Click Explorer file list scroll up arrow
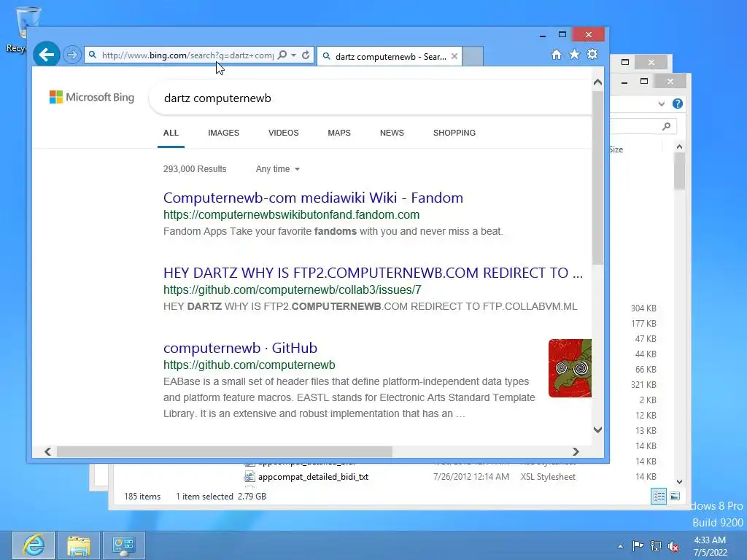Viewport: 747px width, 560px height. pos(680,147)
